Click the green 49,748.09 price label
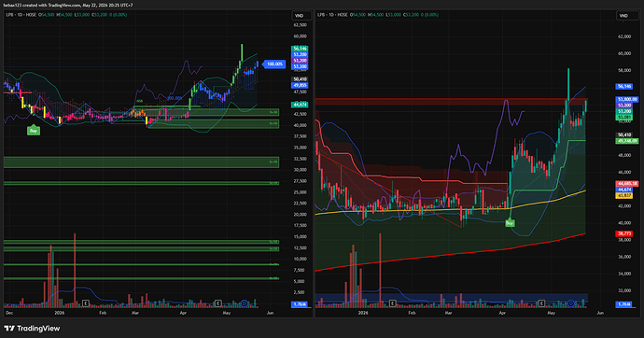Image resolution: width=644 pixels, height=338 pixels. tap(627, 141)
